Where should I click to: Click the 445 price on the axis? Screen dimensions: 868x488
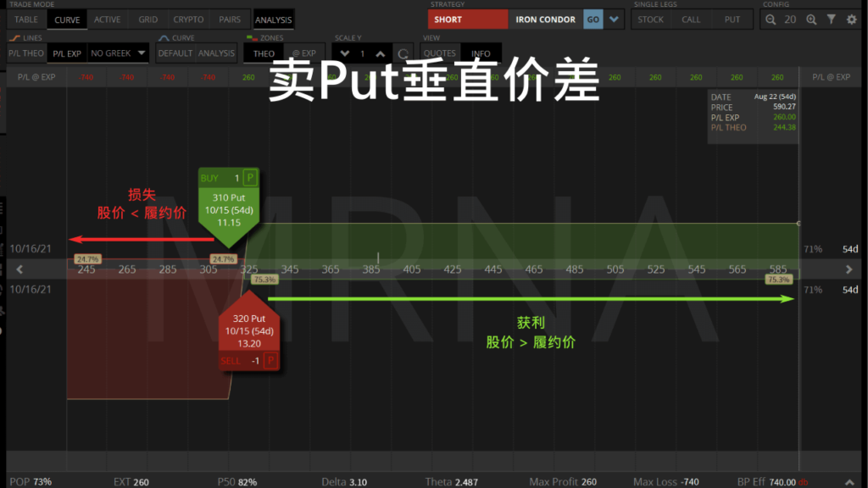coord(493,269)
